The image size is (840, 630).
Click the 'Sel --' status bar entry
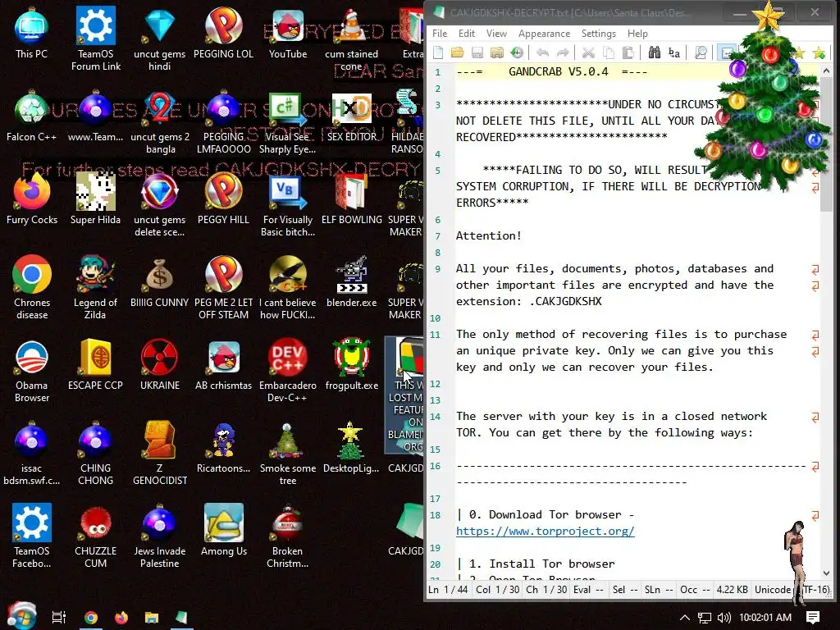(624, 590)
